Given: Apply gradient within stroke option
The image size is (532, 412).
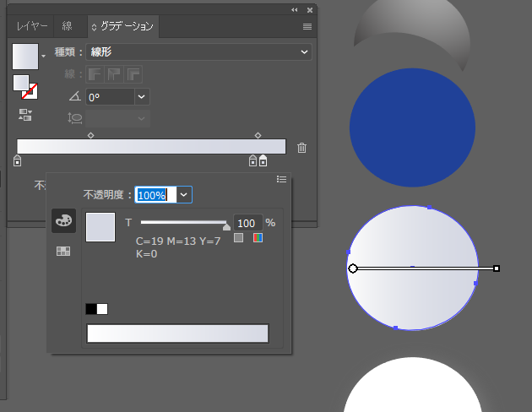Looking at the screenshot, I should 95,74.
